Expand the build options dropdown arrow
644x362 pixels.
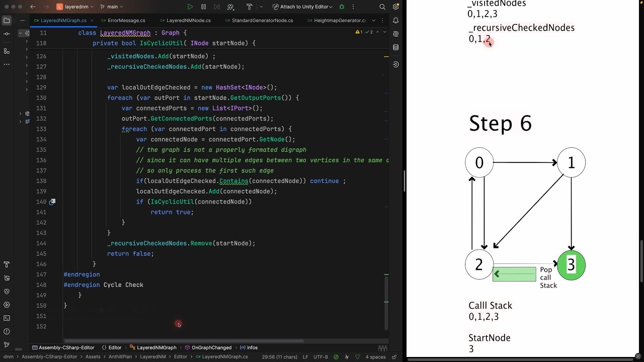(x=261, y=7)
